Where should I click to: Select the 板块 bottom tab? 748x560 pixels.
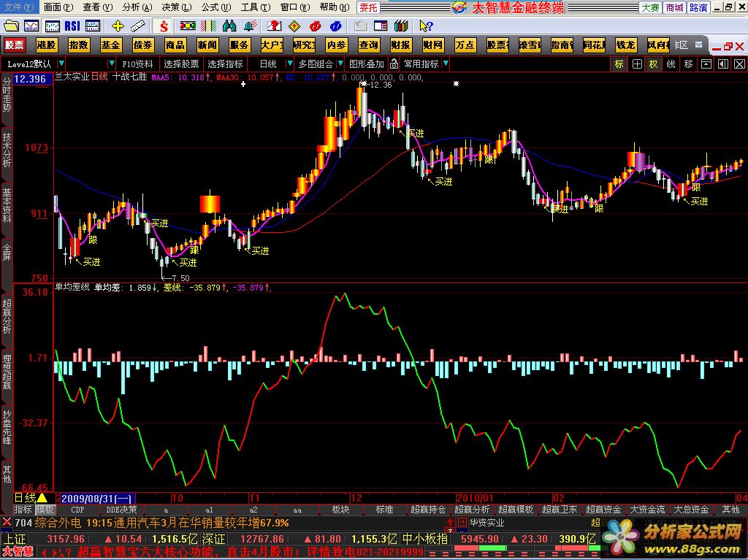[340, 510]
